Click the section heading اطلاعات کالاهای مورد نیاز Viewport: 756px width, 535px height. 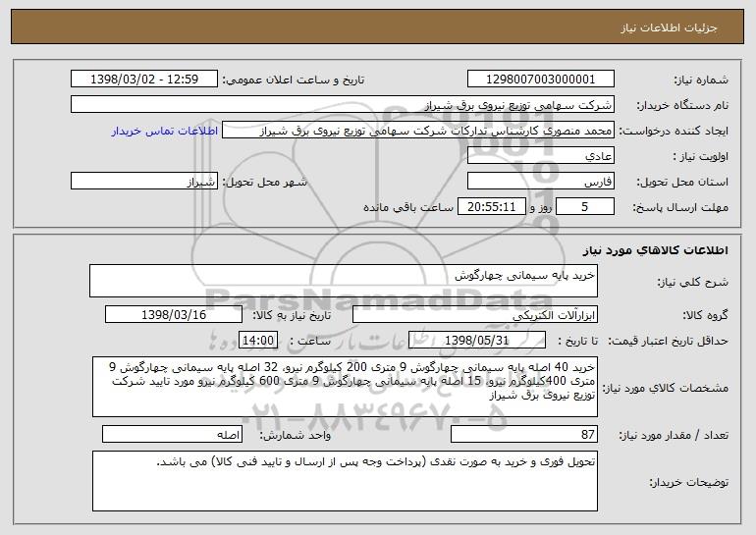pyautogui.click(x=655, y=250)
